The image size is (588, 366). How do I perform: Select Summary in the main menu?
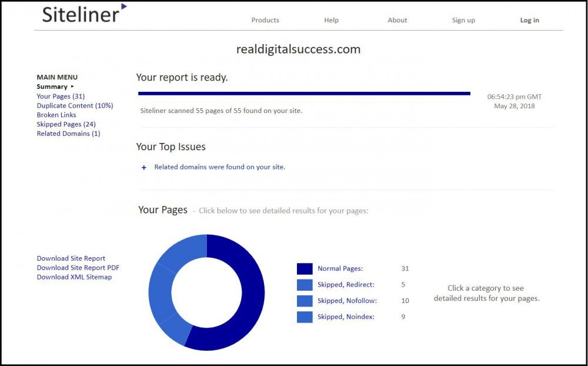52,86
